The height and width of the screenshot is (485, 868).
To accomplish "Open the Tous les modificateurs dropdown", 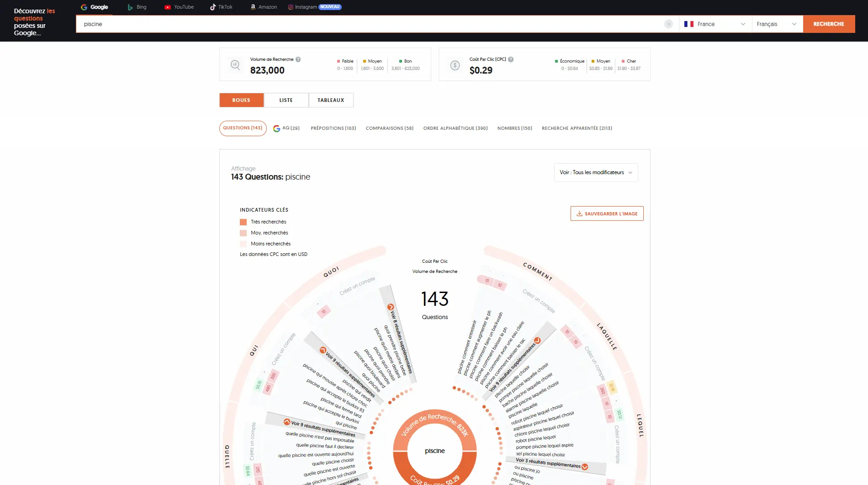I will click(x=596, y=173).
